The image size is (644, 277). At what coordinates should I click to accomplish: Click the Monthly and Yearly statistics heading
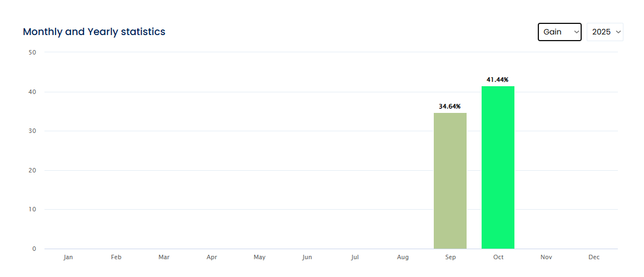click(x=94, y=32)
